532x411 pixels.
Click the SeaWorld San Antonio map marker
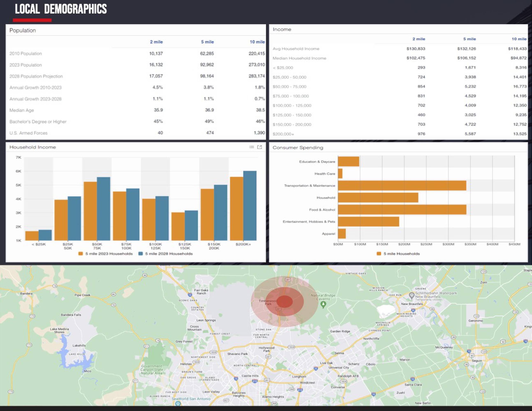tap(178, 404)
